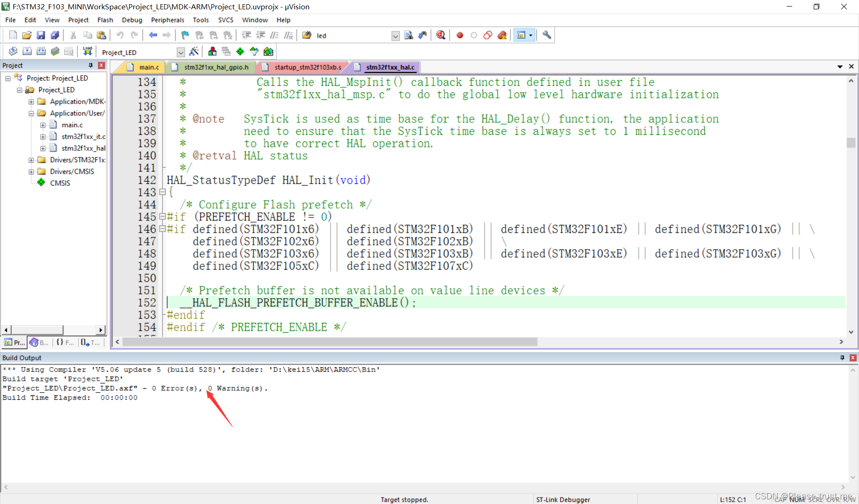Save all files icon
This screenshot has width=859, height=504.
55,35
